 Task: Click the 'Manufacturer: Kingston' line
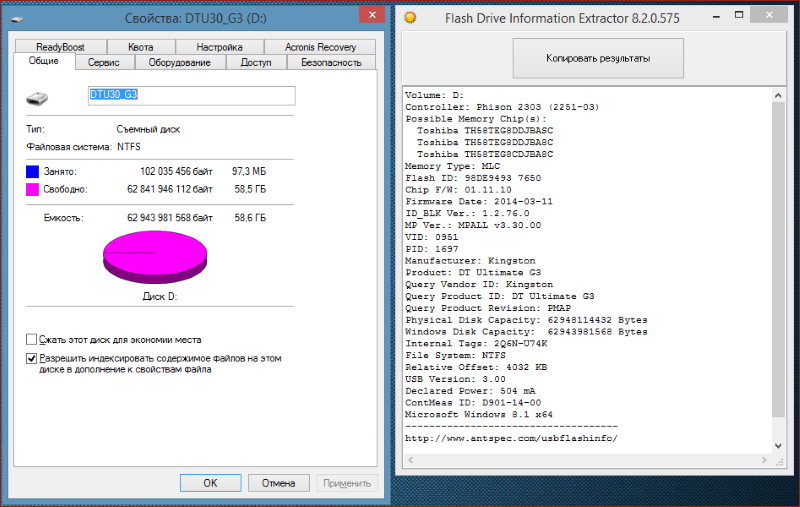click(x=470, y=261)
